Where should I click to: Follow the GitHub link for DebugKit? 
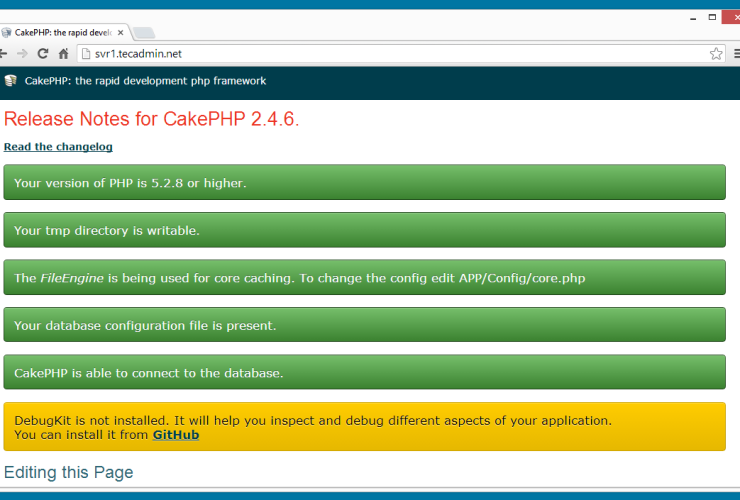[175, 435]
